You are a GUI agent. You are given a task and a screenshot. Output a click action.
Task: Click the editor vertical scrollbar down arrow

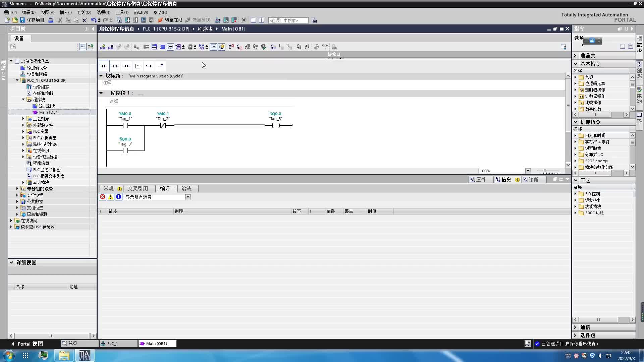coord(568,165)
